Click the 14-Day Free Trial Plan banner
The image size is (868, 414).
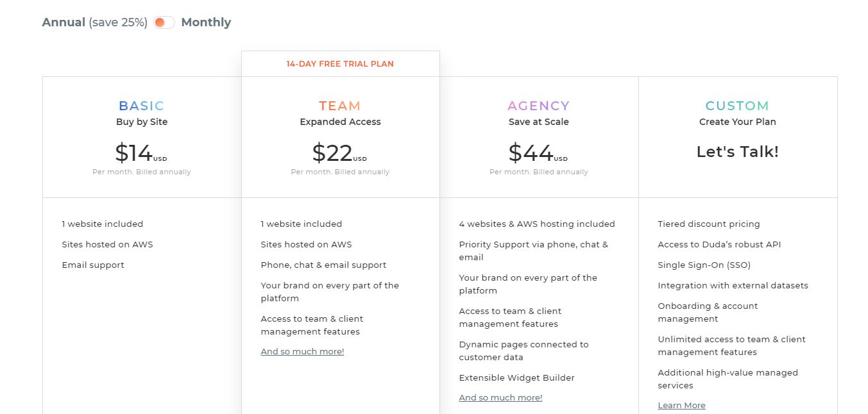(x=340, y=64)
